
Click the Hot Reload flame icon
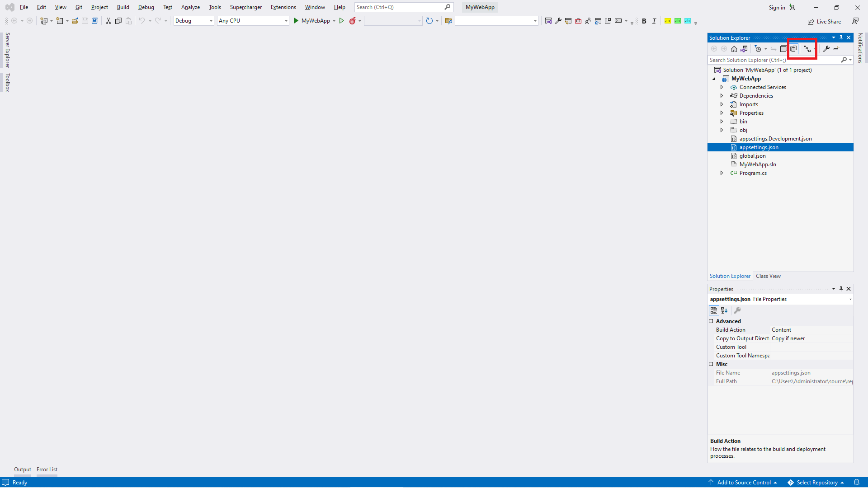pyautogui.click(x=353, y=21)
